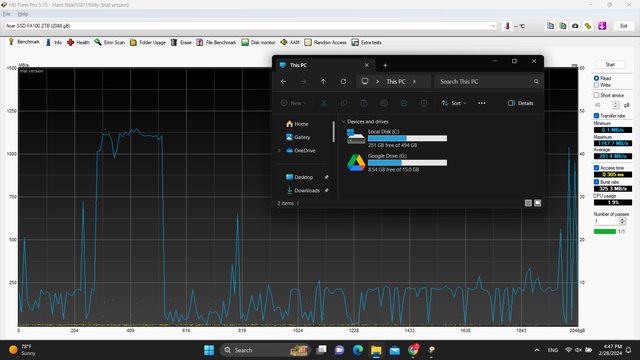Select the Write radio button
This screenshot has width=640, height=360.
click(x=596, y=85)
